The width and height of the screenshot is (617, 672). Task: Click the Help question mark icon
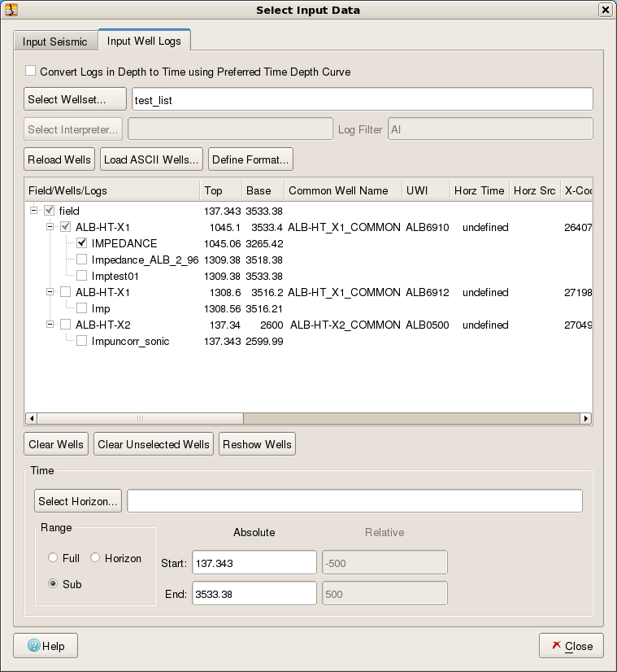click(34, 645)
